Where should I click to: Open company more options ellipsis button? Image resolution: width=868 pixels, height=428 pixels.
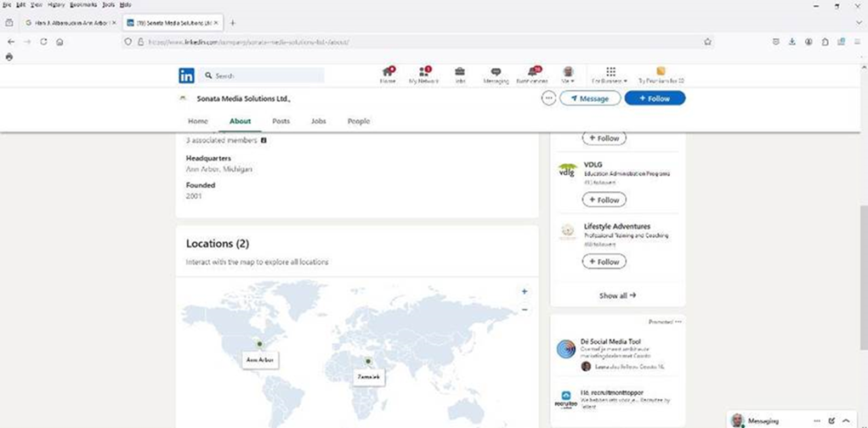[548, 98]
